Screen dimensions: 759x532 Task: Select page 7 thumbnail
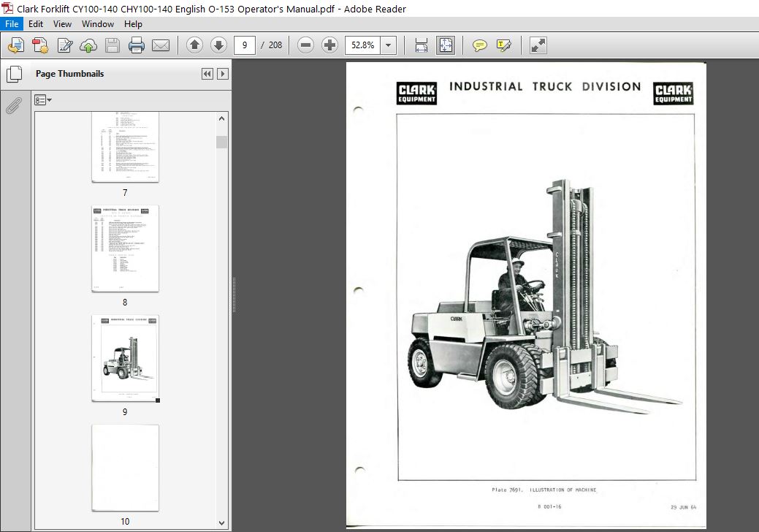[126, 147]
